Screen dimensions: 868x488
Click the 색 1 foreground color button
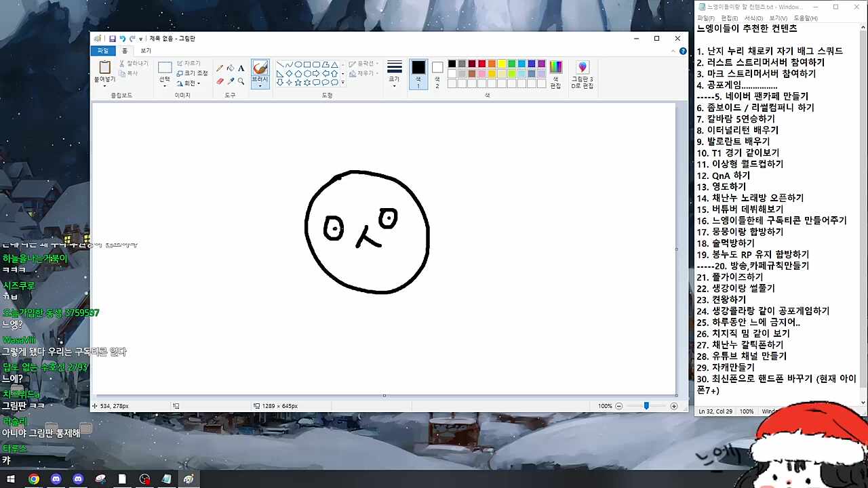point(418,73)
